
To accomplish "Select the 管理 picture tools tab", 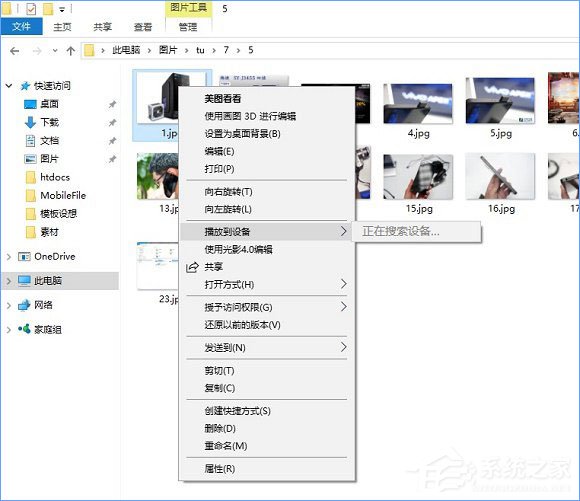I will [188, 27].
